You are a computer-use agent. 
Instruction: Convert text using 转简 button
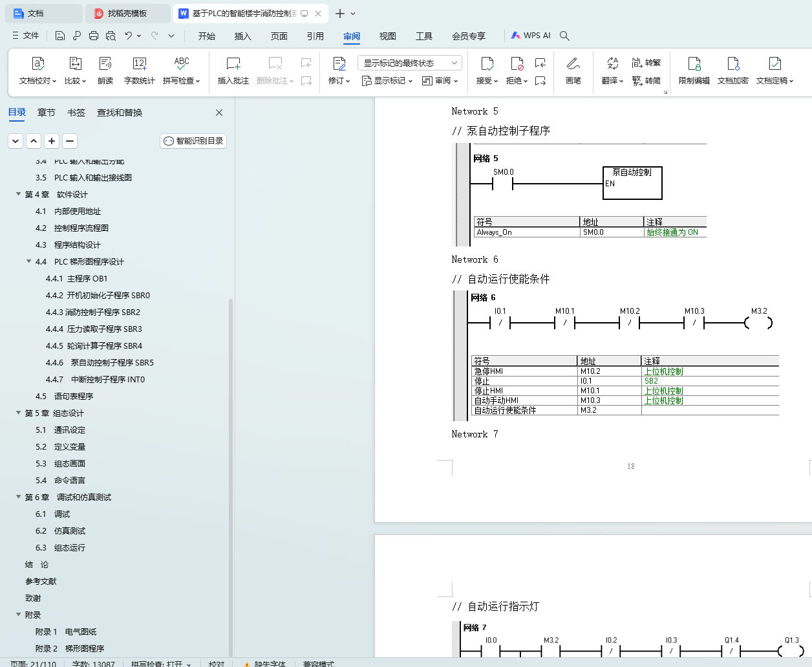coord(646,81)
